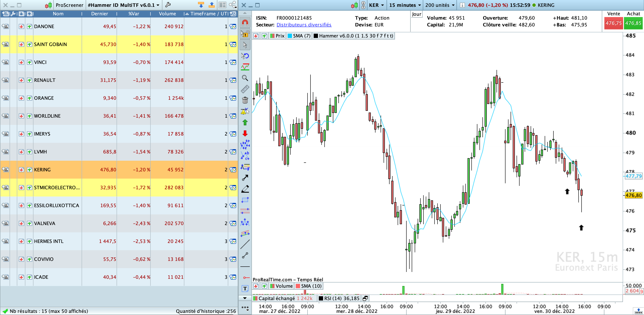Toggle the magnet snap tool
The image size is (644, 315).
coord(245,23)
